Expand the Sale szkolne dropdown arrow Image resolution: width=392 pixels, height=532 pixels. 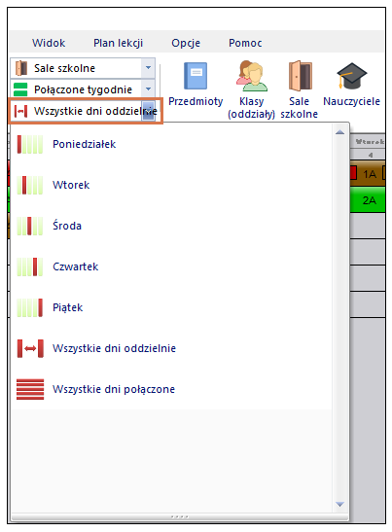pyautogui.click(x=148, y=68)
